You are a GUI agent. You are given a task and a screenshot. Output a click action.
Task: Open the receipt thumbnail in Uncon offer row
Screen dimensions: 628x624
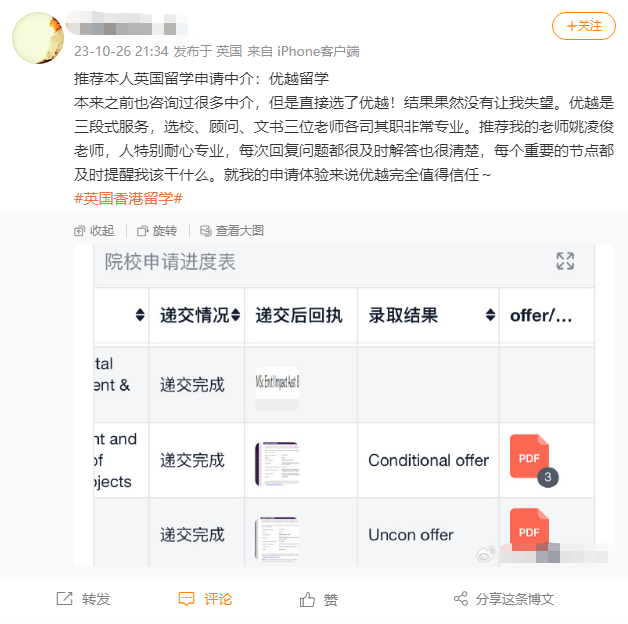click(277, 539)
